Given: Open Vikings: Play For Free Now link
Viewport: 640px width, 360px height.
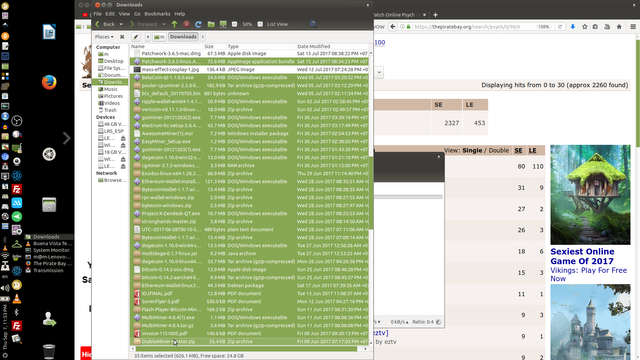Looking at the screenshot, I should (589, 274).
